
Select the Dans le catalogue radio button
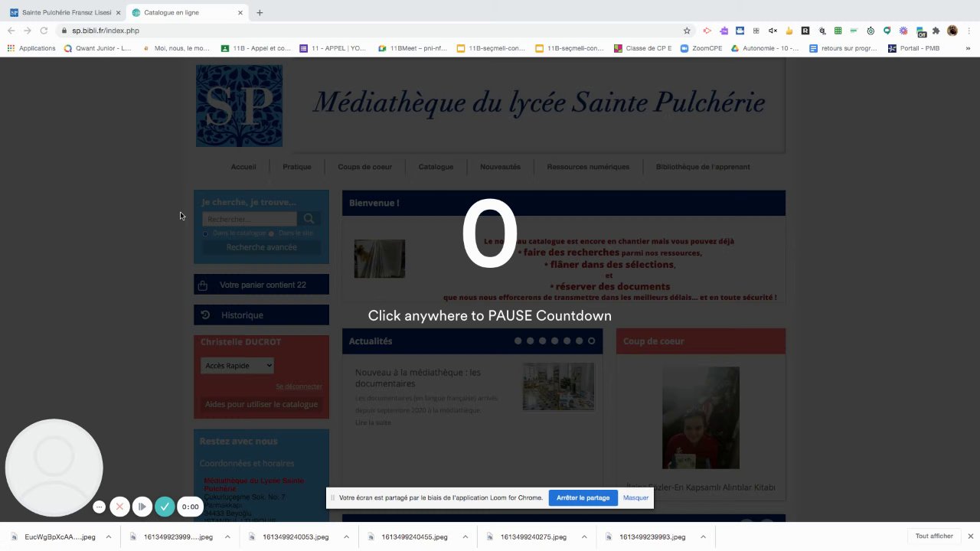pos(205,233)
